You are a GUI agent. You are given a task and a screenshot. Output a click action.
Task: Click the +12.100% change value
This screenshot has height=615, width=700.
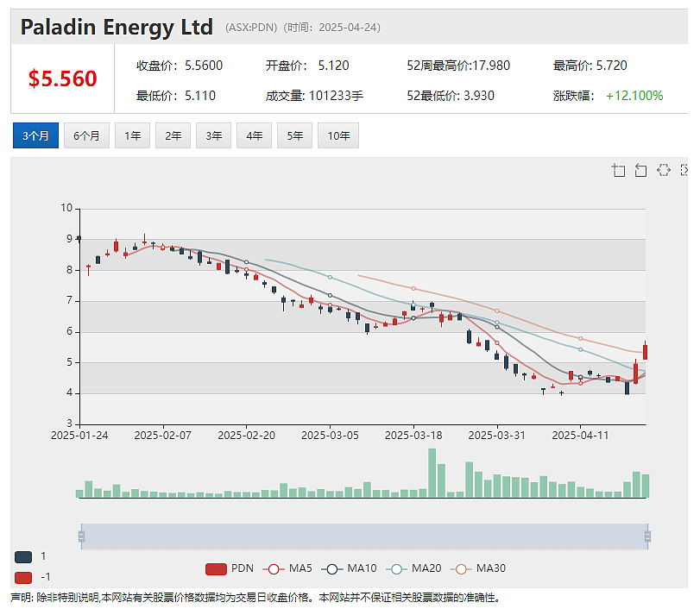634,96
